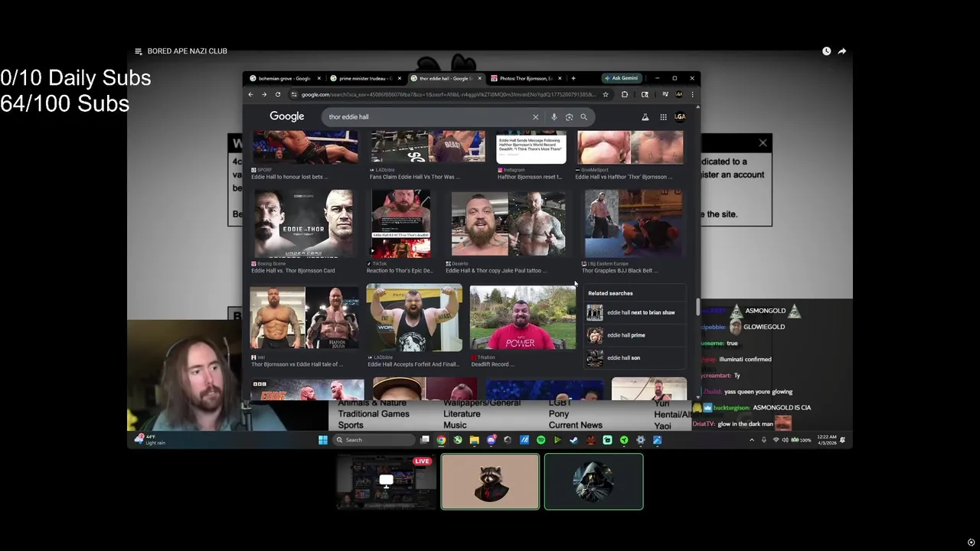Select the LIVE stream thumbnail
980x551 pixels.
click(x=386, y=481)
